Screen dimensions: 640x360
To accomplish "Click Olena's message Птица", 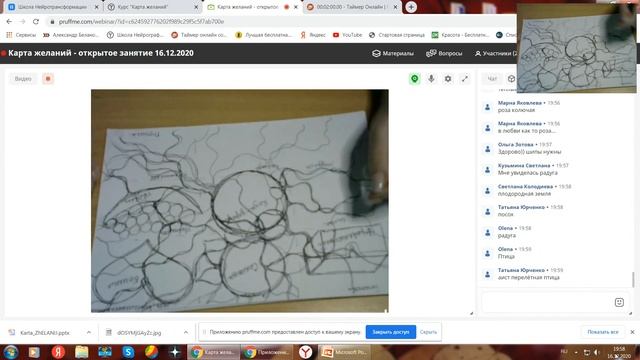I will click(x=506, y=257).
